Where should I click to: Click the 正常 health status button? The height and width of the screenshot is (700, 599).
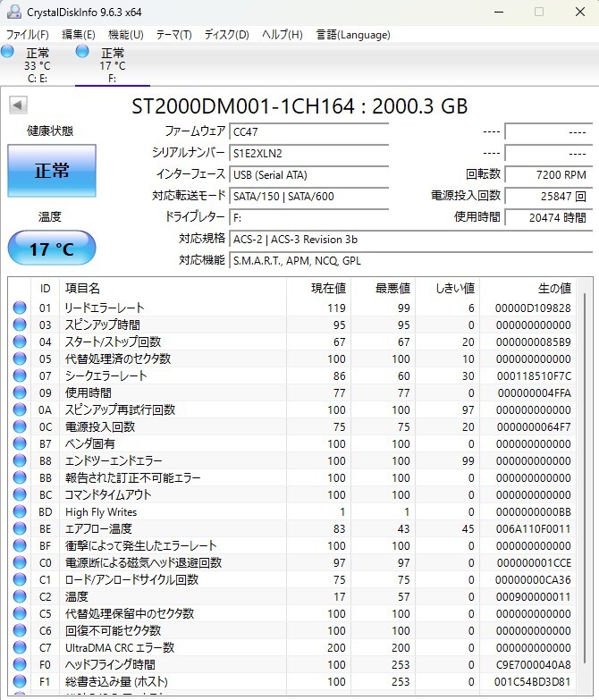52,171
